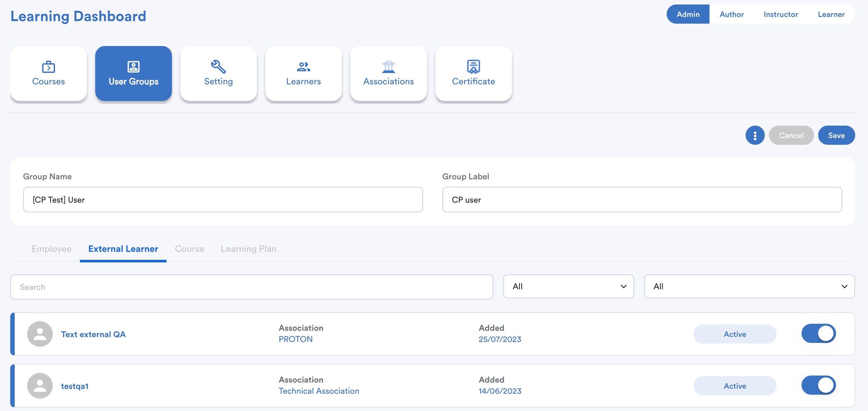
Task: Click the testqa1 user avatar
Action: [40, 386]
